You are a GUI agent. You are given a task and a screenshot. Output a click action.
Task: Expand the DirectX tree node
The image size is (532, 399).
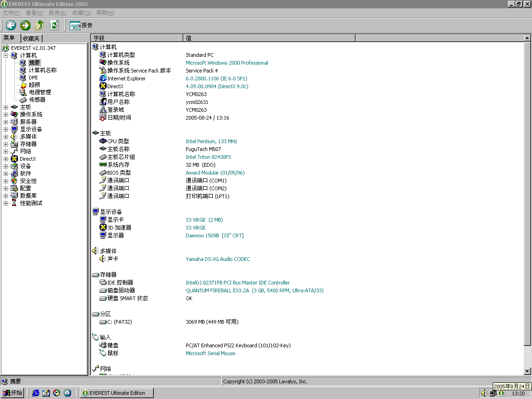click(x=6, y=159)
